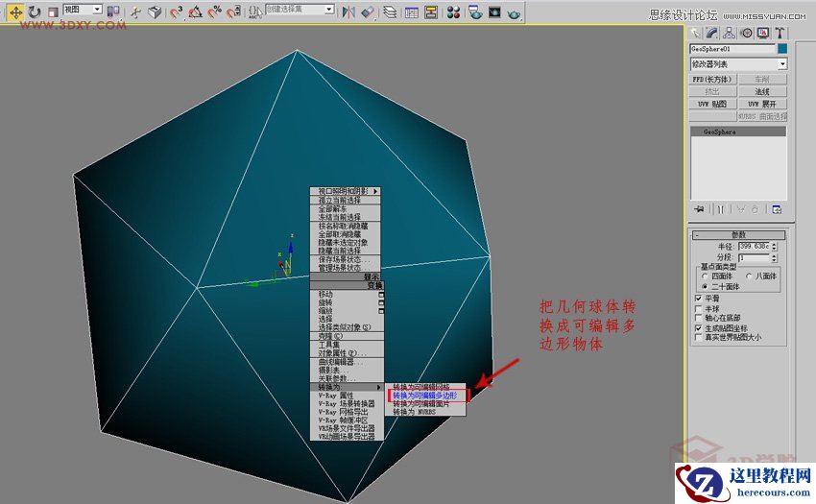
Task: Click the UVW 展开 modifier button
Action: (762, 104)
